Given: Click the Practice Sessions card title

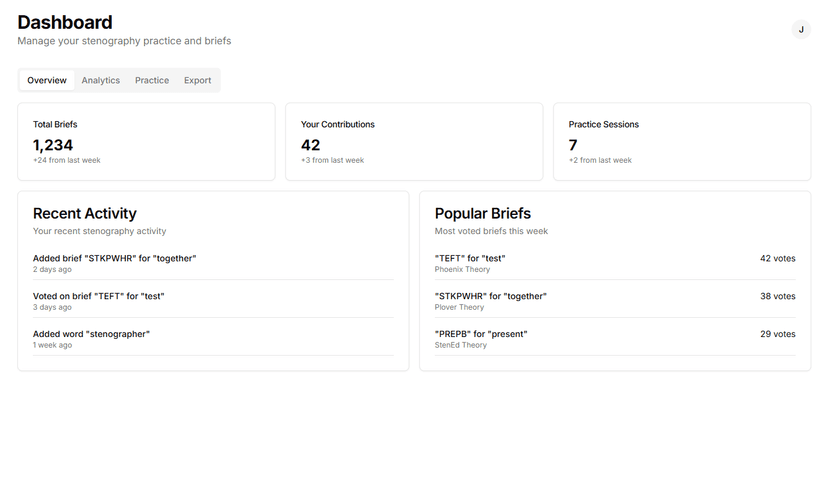Looking at the screenshot, I should click(604, 125).
